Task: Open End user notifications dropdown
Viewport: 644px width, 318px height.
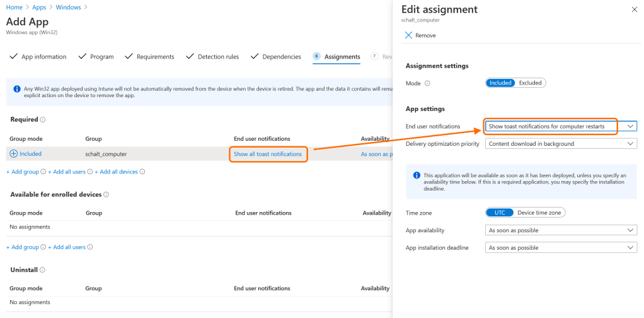Action: [x=561, y=126]
